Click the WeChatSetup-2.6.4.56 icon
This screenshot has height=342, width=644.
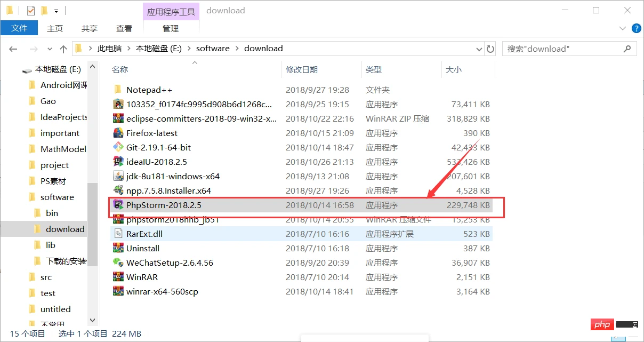coord(118,263)
